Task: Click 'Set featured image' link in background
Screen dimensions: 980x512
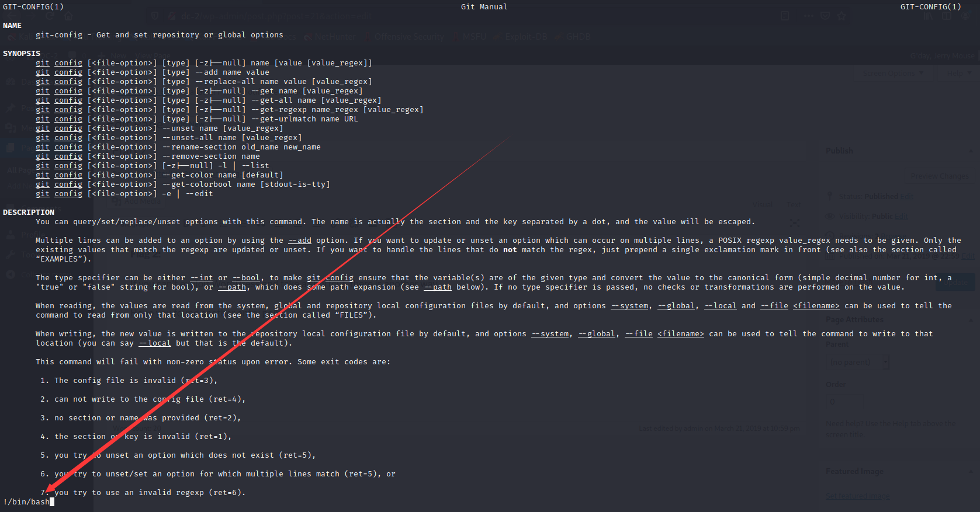Action: coord(857,496)
